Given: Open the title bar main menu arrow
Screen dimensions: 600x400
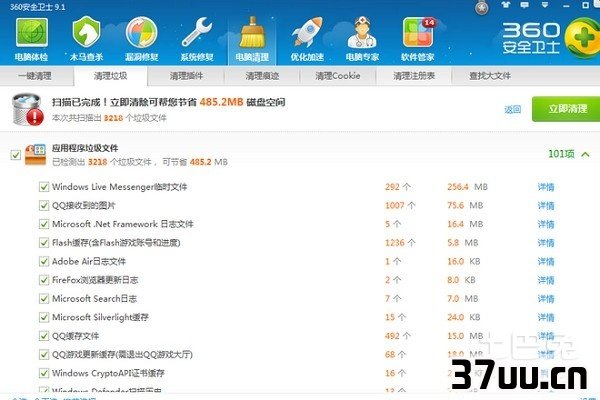Looking at the screenshot, I should 545,5.
